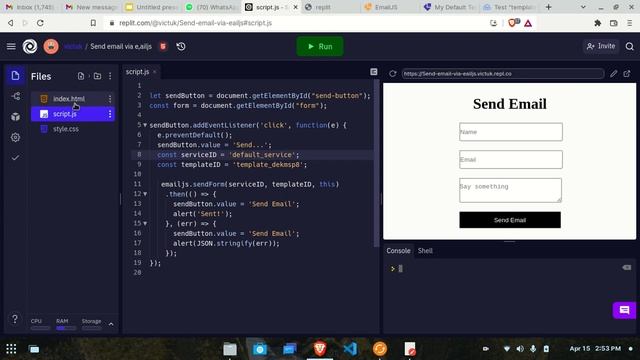Viewport: 640px width, 360px height.
Task: Click the editor vertical scrollbar
Action: 376,163
